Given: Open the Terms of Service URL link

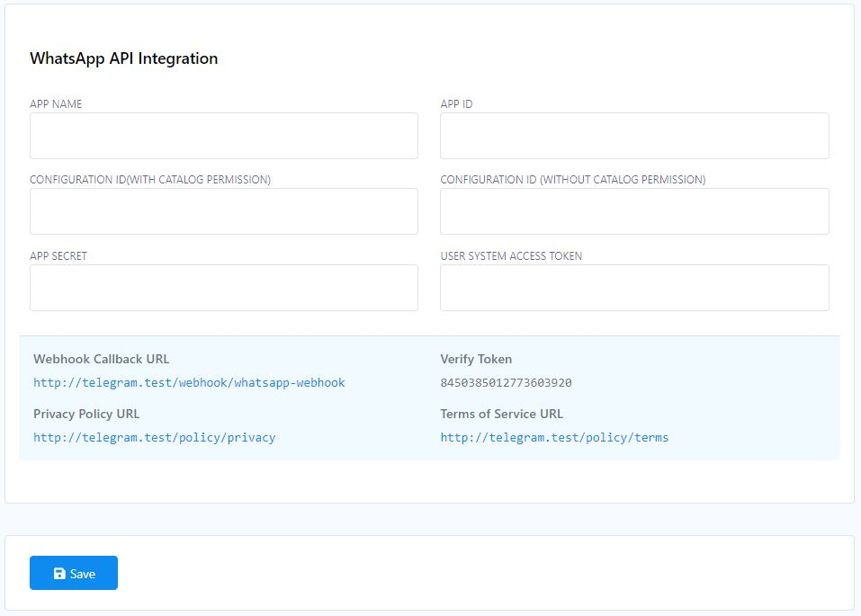Looking at the screenshot, I should click(x=554, y=438).
